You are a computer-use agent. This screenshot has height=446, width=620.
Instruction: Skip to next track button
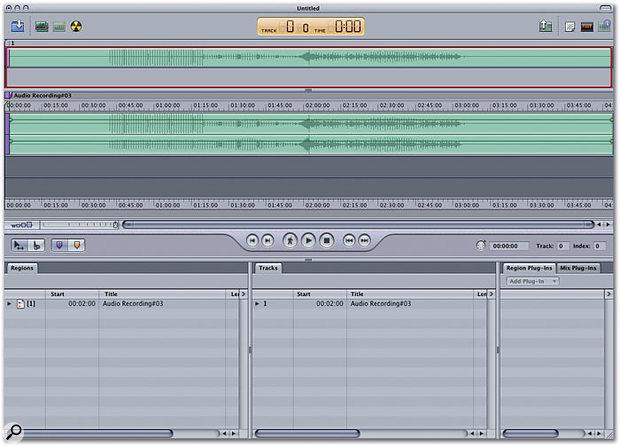click(x=268, y=240)
